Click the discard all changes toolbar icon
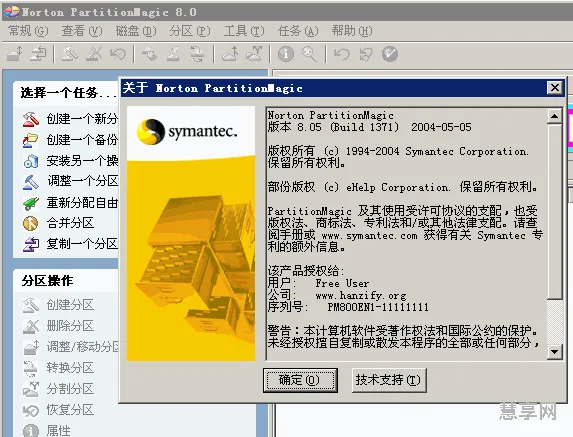 tap(366, 54)
